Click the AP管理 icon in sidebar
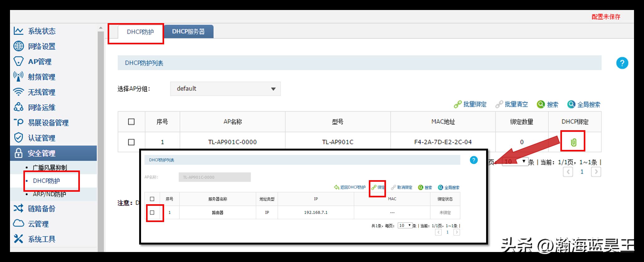644x262 pixels. pos(18,61)
